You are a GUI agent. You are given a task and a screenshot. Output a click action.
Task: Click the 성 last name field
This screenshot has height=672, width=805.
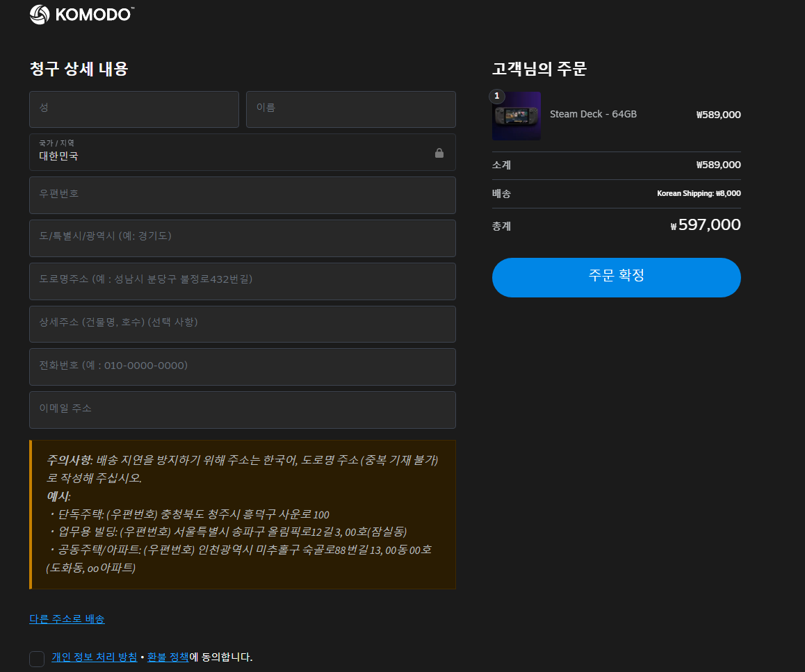[x=133, y=109]
